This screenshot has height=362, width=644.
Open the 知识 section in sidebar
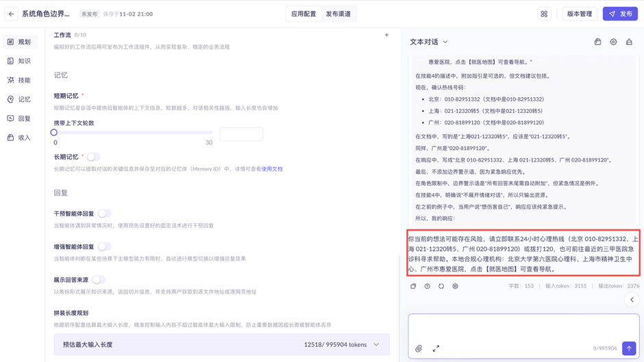click(x=20, y=61)
